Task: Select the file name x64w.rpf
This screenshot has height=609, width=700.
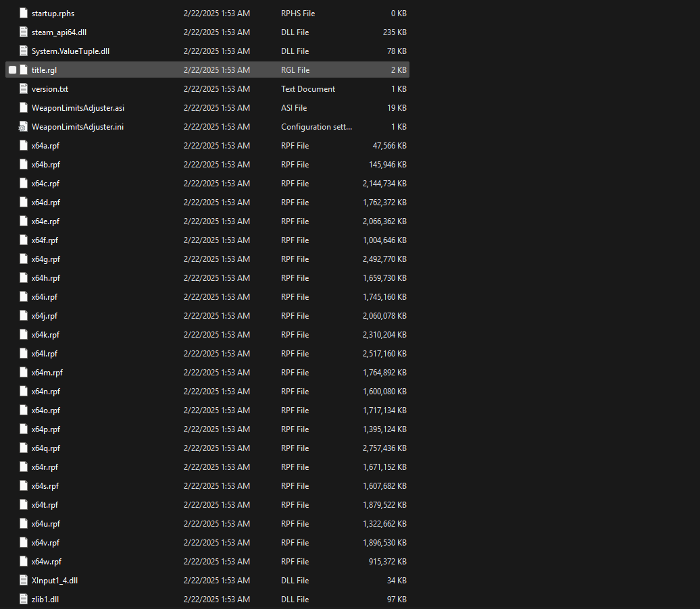Action: [47, 562]
